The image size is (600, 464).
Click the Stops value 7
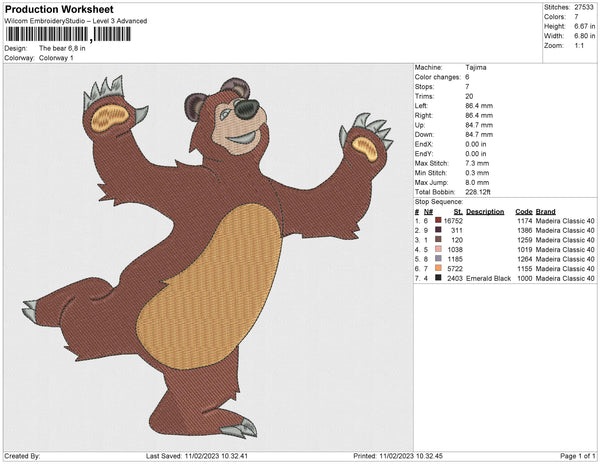[467, 86]
